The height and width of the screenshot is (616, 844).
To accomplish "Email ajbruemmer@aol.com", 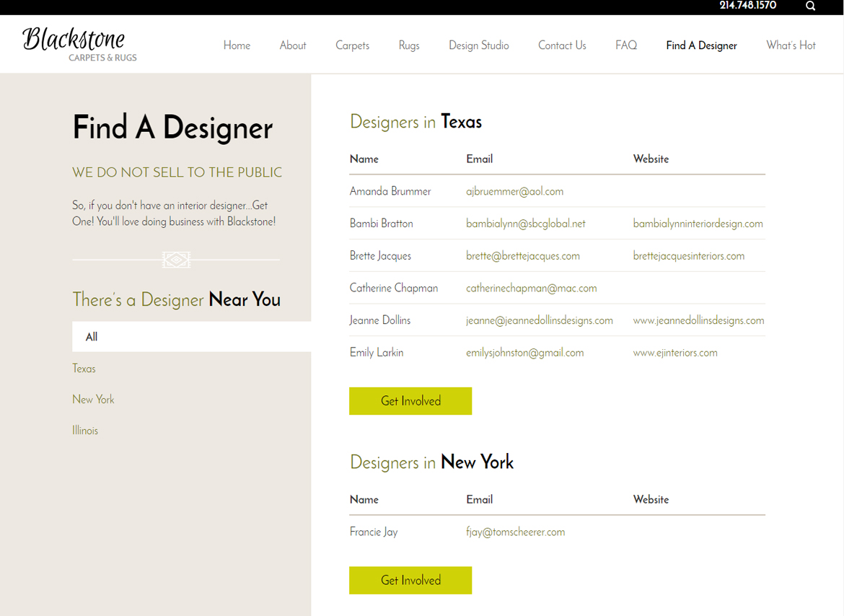I will tap(514, 192).
